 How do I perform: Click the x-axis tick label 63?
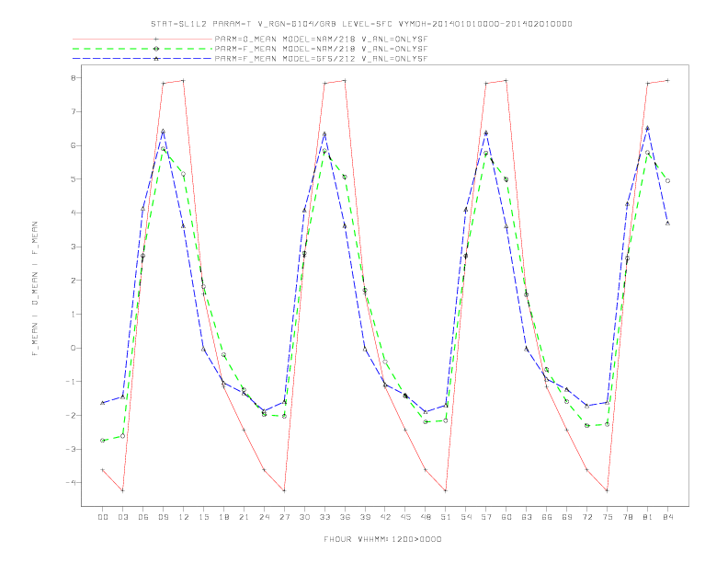(x=527, y=517)
